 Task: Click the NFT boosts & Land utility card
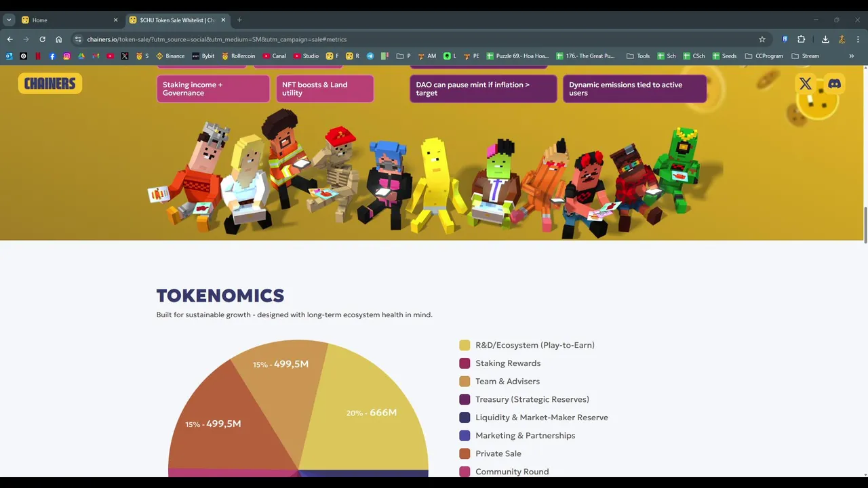pyautogui.click(x=325, y=89)
